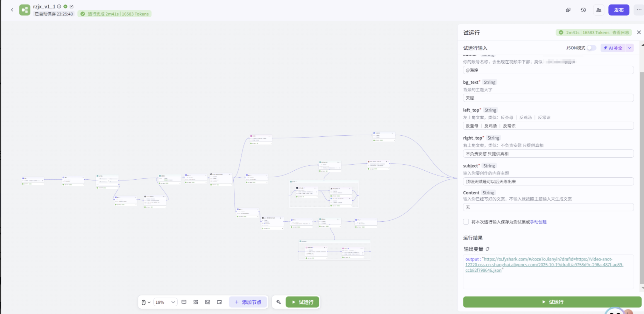Click the duplicate workflow icon in header

(x=568, y=10)
